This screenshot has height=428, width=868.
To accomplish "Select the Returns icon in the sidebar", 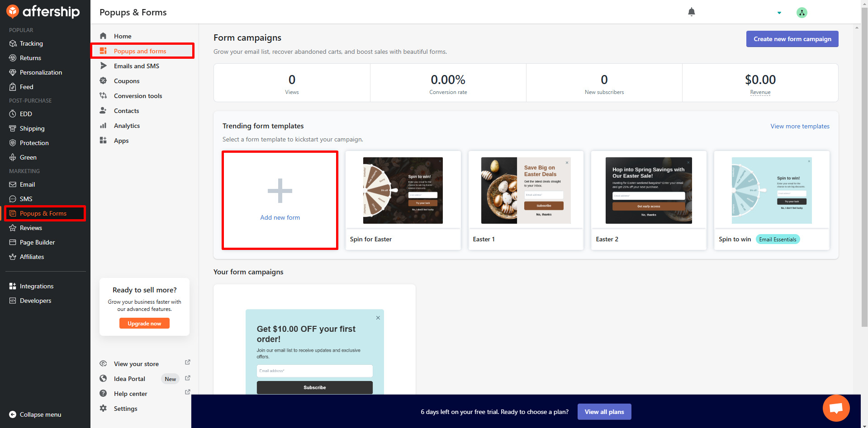I will (13, 58).
